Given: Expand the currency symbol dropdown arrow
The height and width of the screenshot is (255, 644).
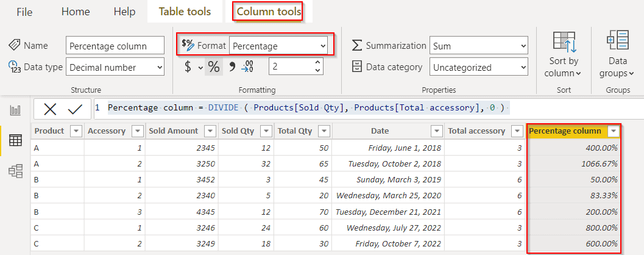Looking at the screenshot, I should tap(200, 68).
